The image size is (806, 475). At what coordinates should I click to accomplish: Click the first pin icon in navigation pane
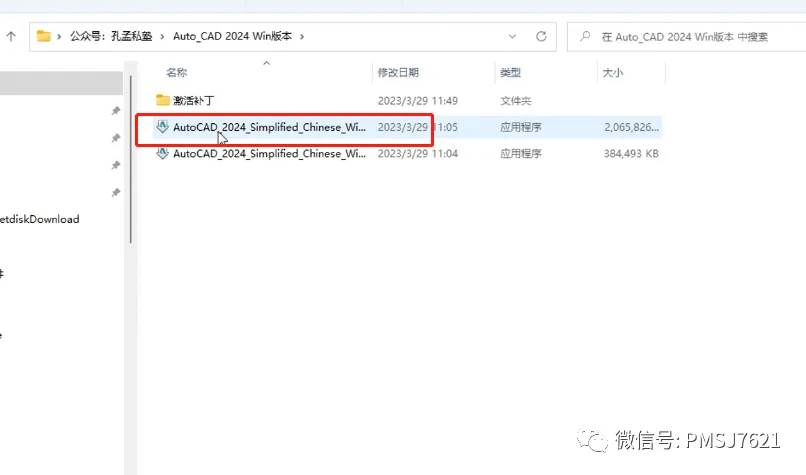[116, 111]
